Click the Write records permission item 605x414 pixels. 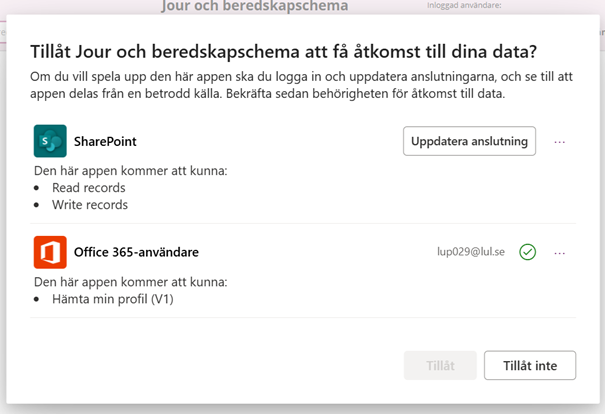(x=90, y=204)
